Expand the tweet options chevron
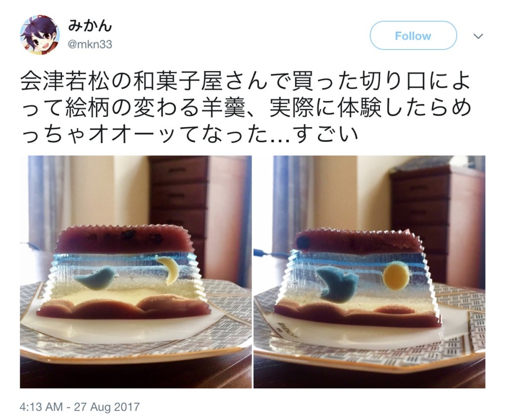 478,36
